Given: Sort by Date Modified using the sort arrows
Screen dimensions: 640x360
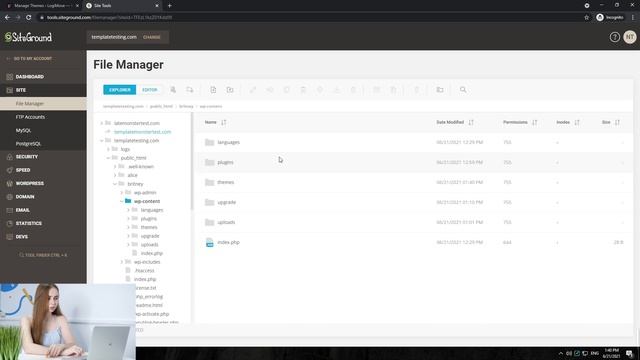Looking at the screenshot, I should (471, 122).
